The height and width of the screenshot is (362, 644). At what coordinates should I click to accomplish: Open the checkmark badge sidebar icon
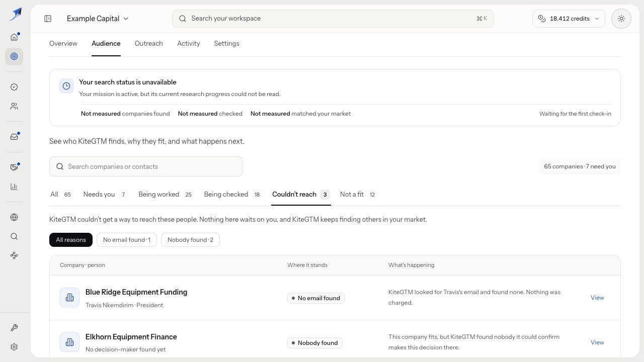(x=14, y=87)
